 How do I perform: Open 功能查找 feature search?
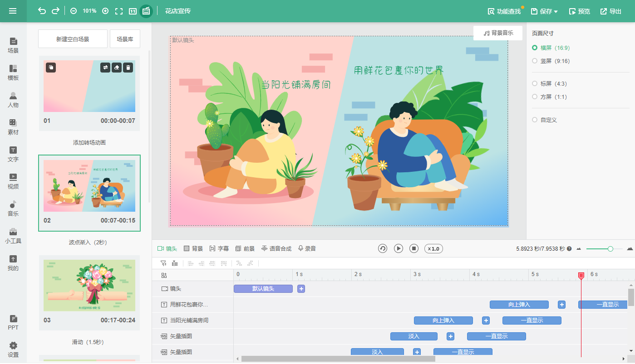[504, 11]
